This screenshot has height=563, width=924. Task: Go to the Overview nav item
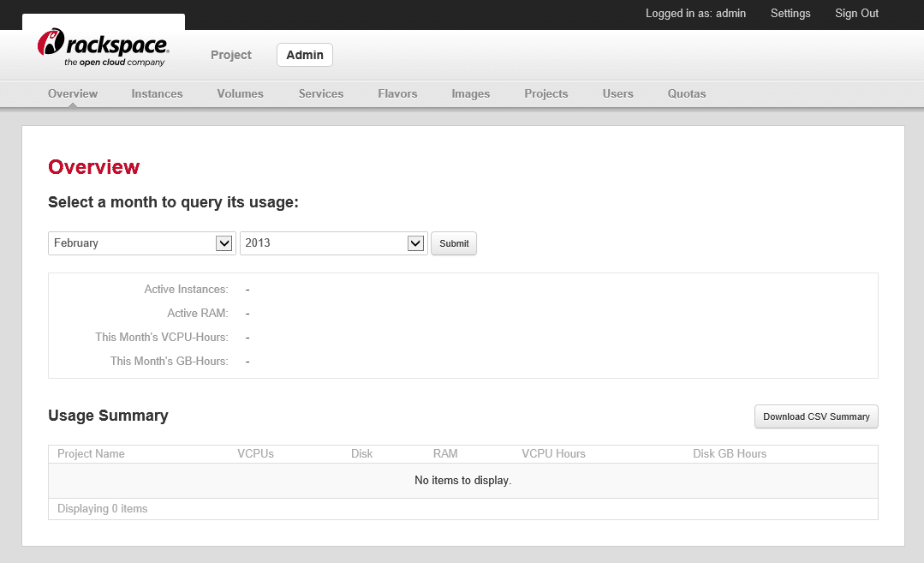click(73, 93)
